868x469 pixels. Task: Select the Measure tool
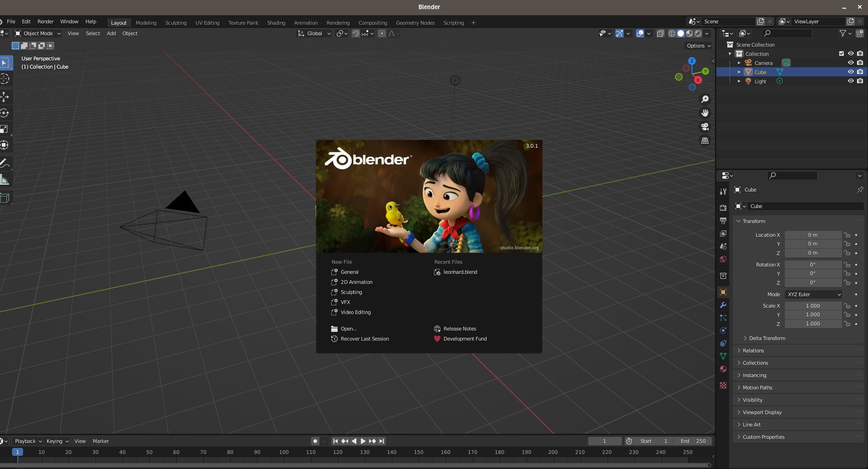(5, 180)
